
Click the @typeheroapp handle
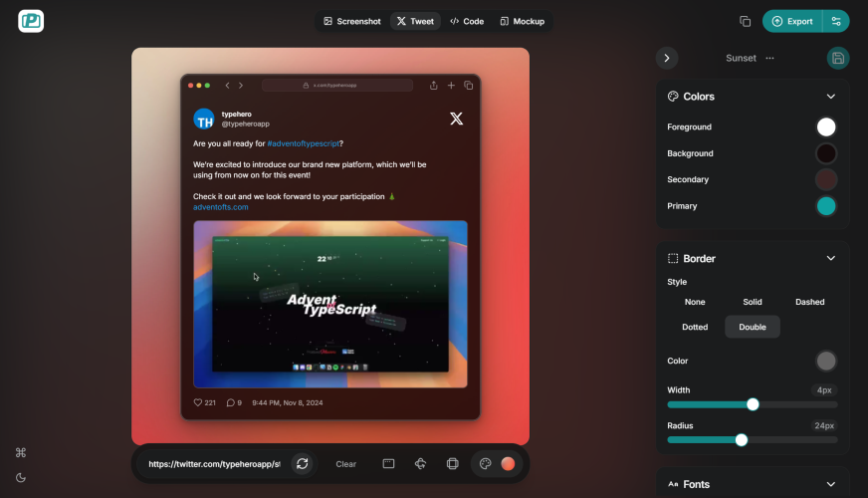pyautogui.click(x=245, y=124)
